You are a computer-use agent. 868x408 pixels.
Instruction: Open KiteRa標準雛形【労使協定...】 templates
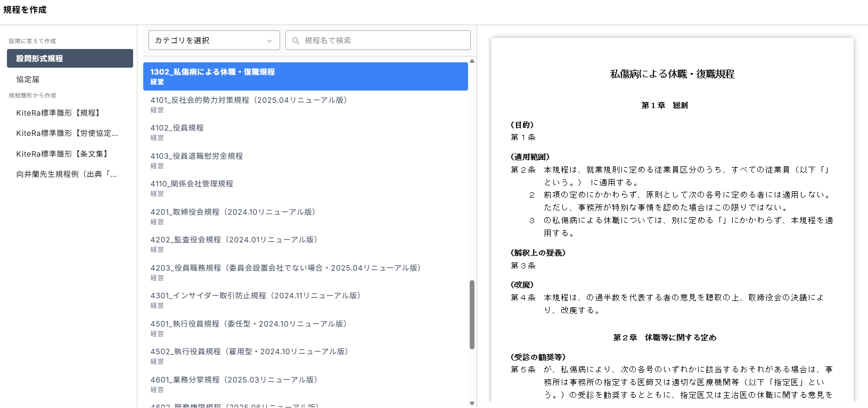point(67,133)
